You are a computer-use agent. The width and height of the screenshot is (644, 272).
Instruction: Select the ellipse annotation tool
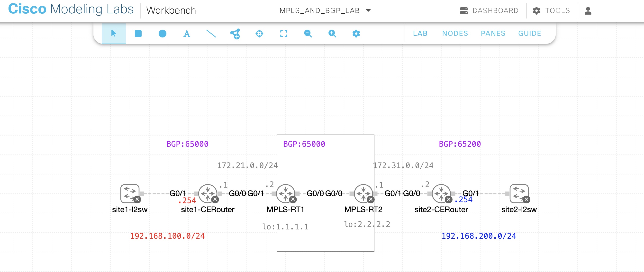click(162, 34)
